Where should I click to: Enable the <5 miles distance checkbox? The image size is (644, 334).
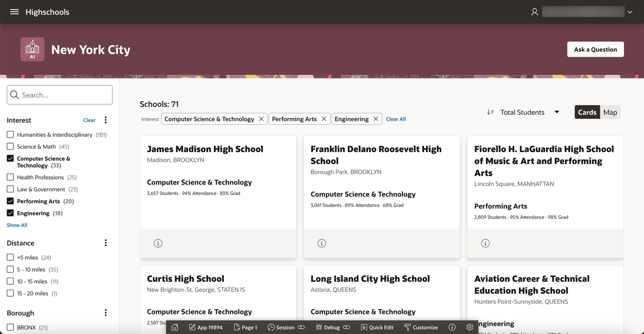pos(10,257)
